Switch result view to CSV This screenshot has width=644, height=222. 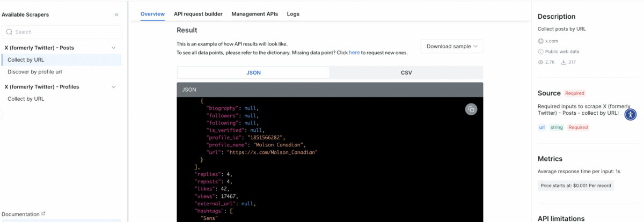pos(406,72)
